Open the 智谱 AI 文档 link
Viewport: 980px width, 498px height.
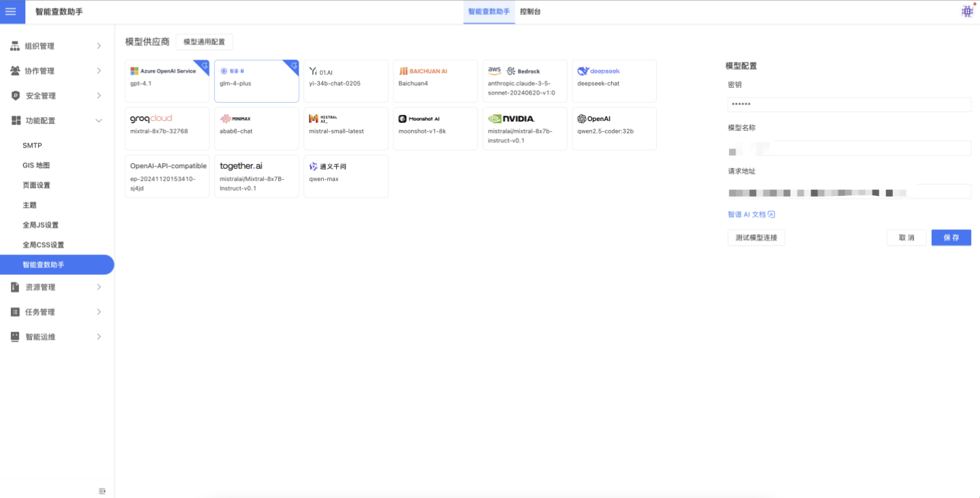point(747,214)
